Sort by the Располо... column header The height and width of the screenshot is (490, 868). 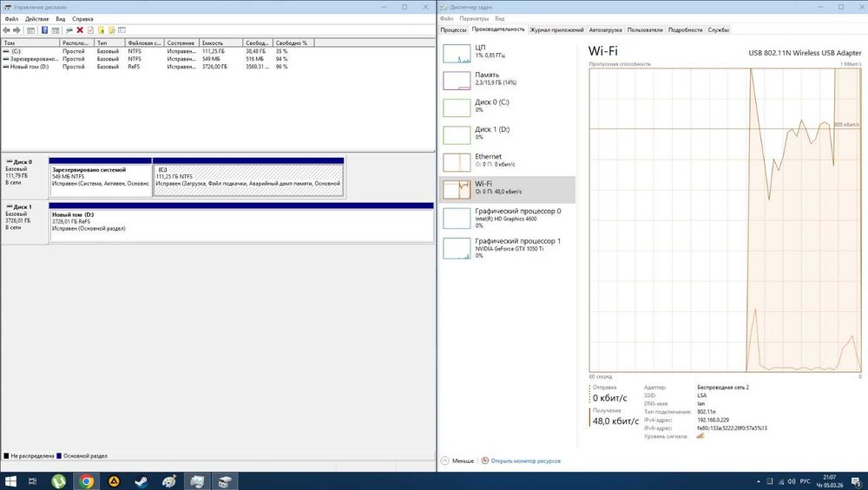(x=76, y=42)
